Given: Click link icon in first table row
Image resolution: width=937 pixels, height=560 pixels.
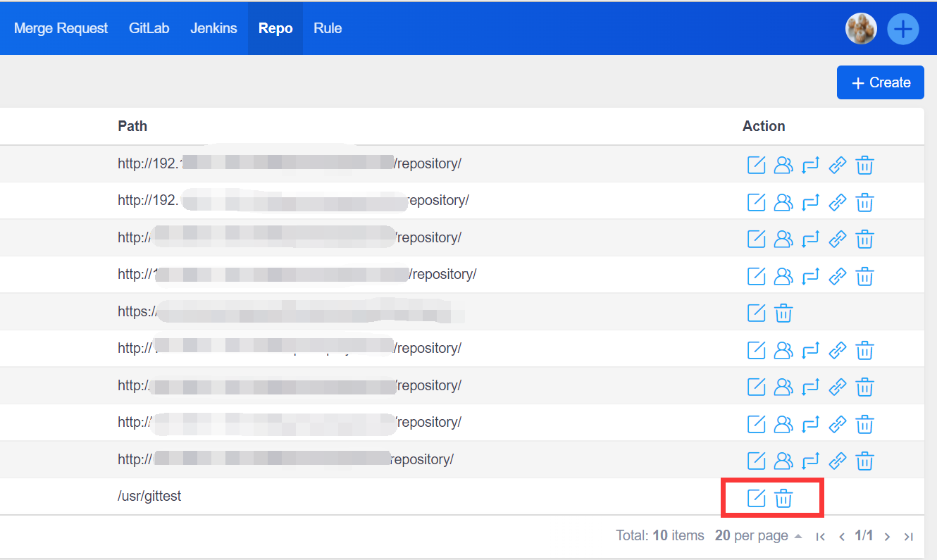Looking at the screenshot, I should tap(837, 165).
